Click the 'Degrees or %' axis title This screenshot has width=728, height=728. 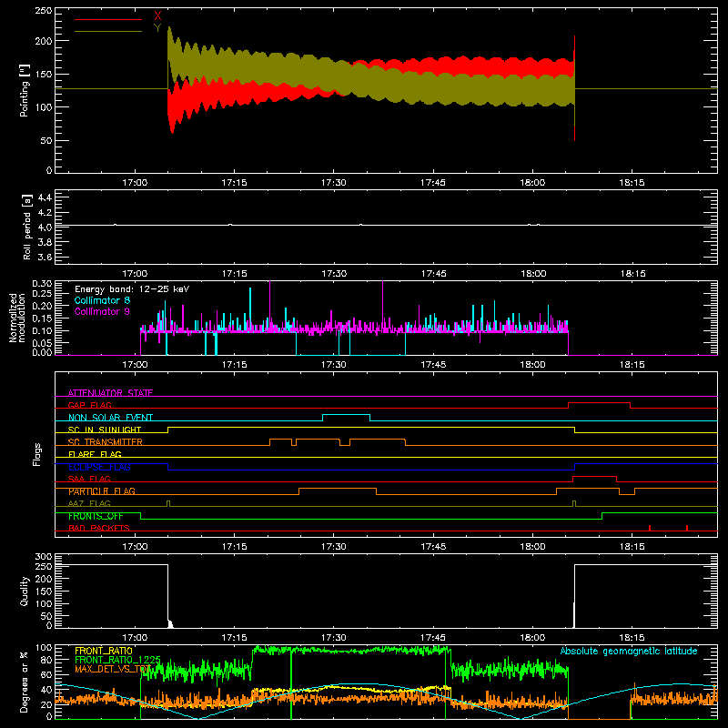tap(25, 682)
